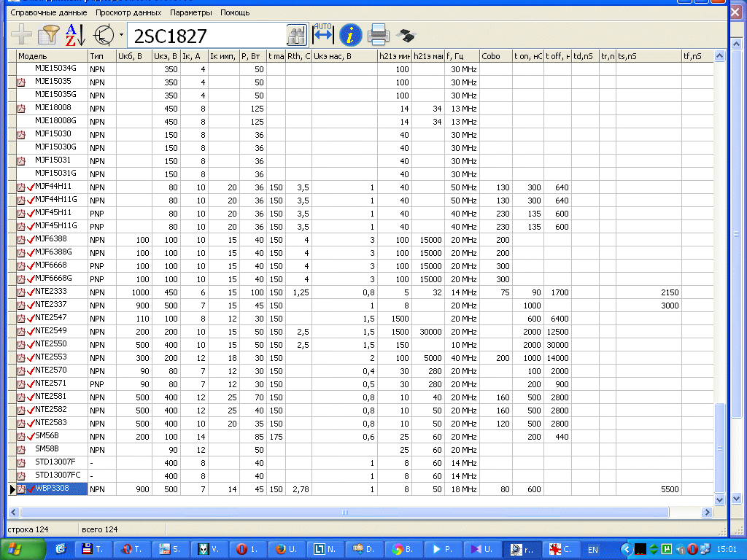
Task: Toggle AUTO column width icon
Action: [323, 34]
